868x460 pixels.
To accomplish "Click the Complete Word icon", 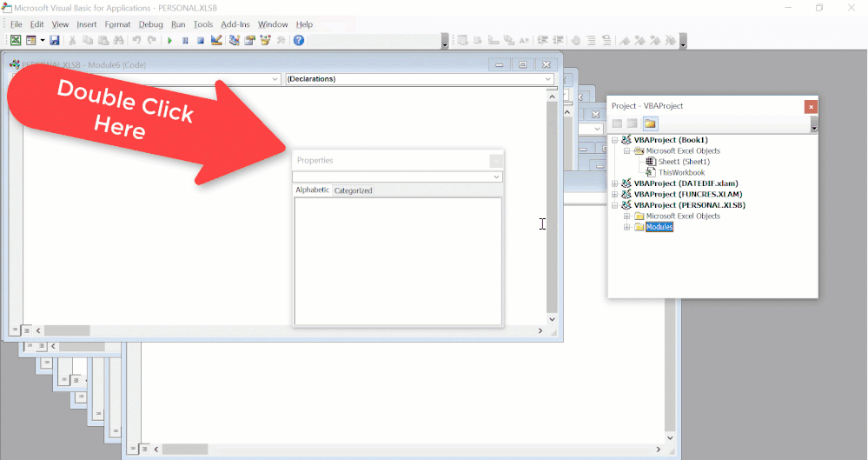I will pos(524,41).
